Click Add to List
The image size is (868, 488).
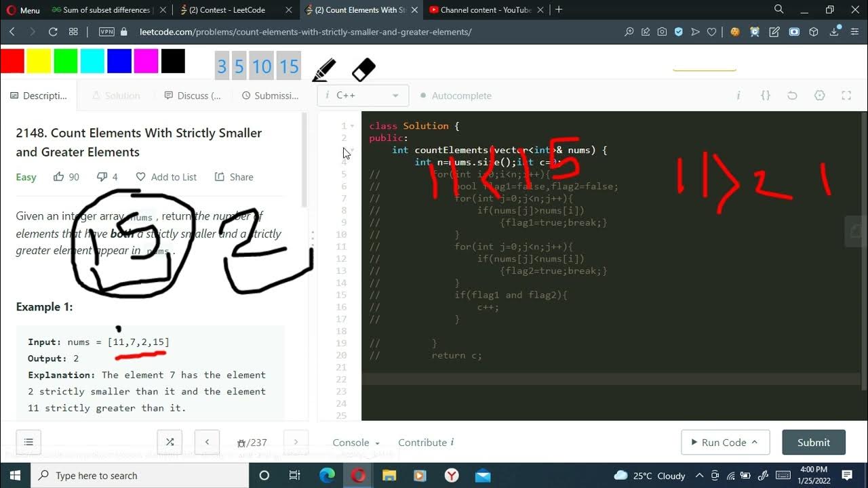click(166, 177)
